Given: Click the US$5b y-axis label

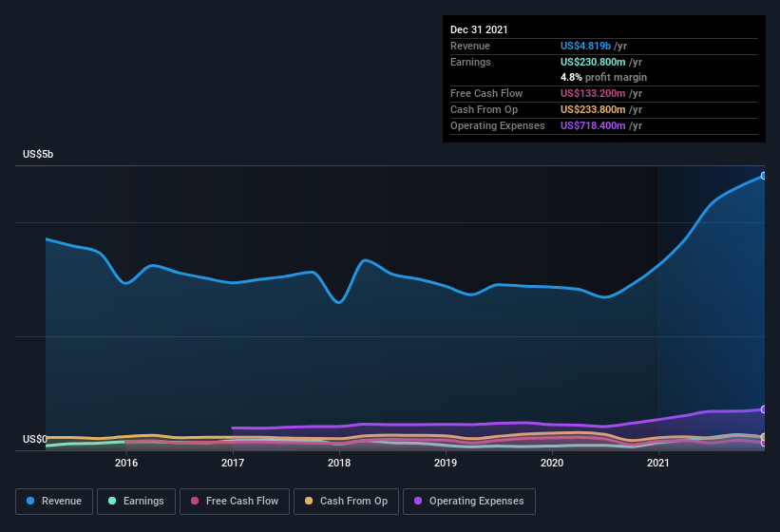Looking at the screenshot, I should (38, 154).
